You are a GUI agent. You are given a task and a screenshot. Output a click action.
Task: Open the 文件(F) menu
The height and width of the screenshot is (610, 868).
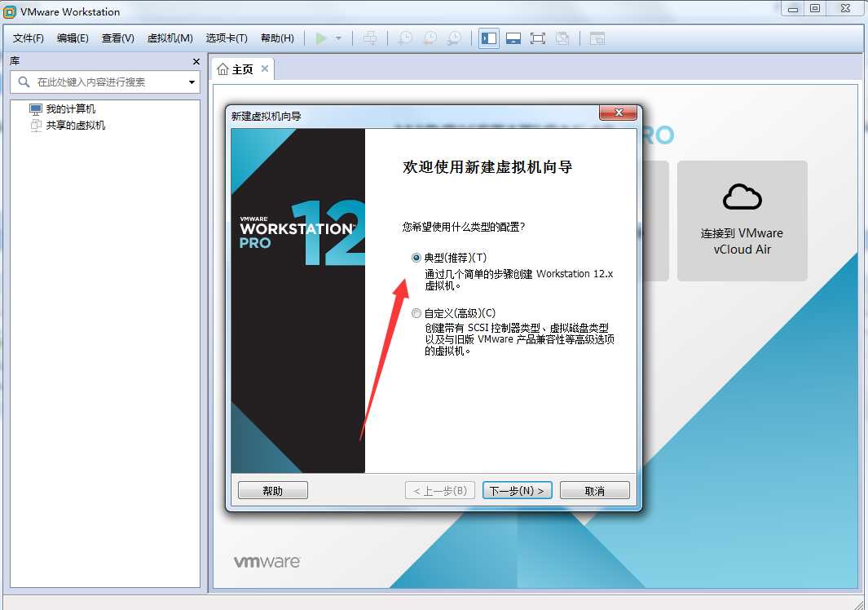tap(29, 38)
